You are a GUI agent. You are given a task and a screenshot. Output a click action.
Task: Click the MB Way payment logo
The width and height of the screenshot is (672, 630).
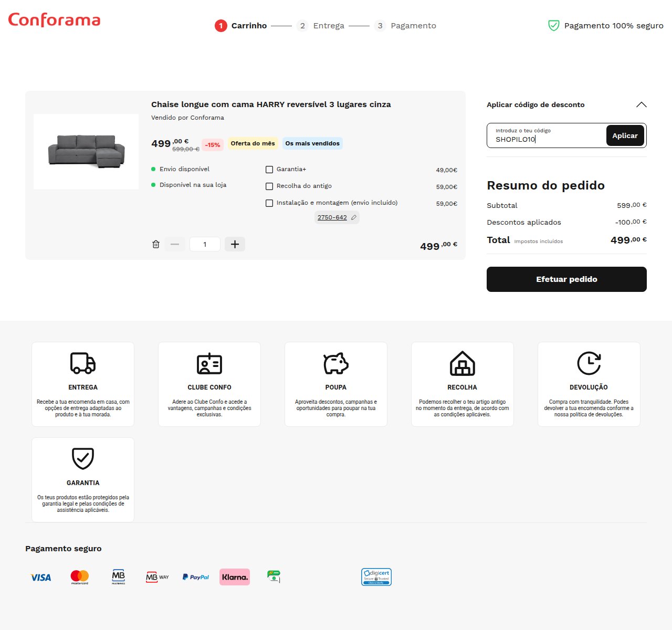click(157, 577)
